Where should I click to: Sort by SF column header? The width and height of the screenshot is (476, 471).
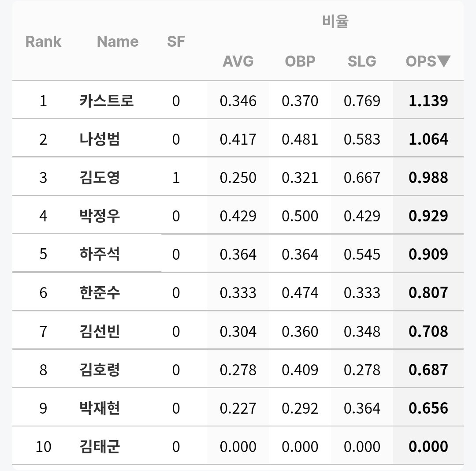click(176, 41)
